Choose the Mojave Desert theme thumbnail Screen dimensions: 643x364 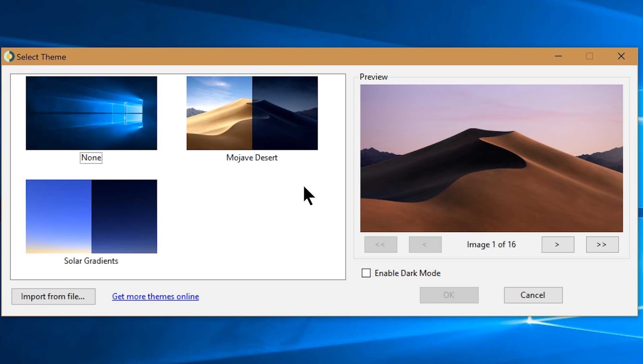click(252, 113)
